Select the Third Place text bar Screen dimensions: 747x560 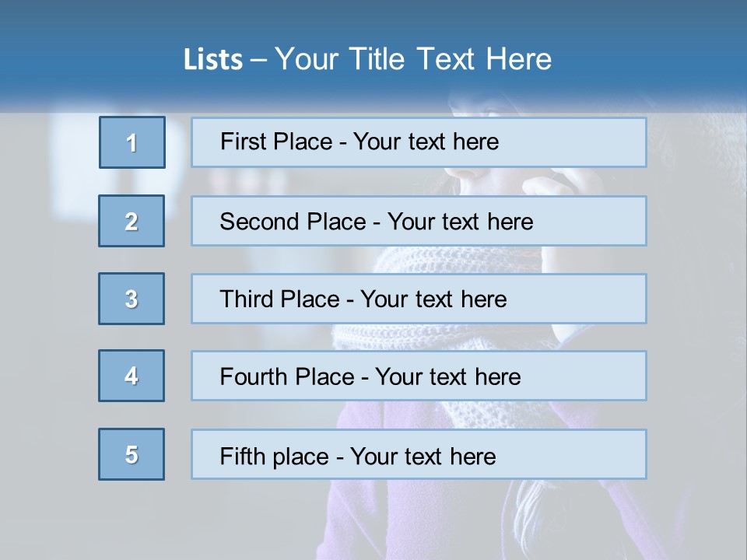tap(419, 299)
